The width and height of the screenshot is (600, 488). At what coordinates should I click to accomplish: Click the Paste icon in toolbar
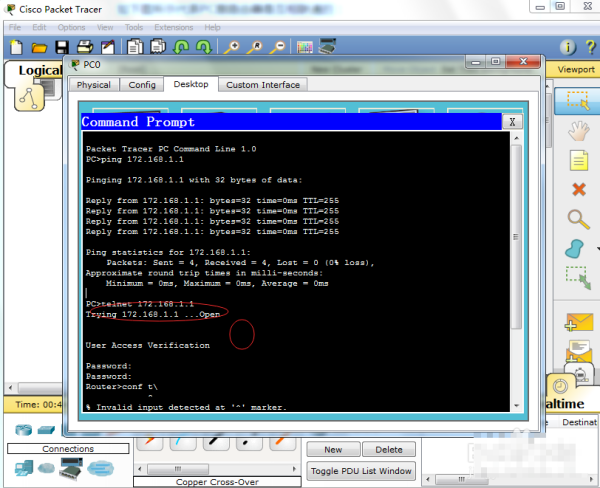[x=158, y=47]
